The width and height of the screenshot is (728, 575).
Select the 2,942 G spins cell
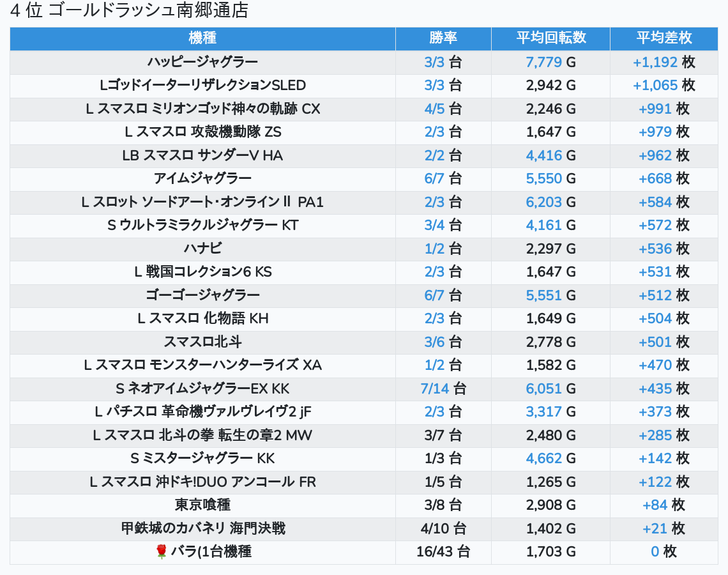click(x=550, y=85)
